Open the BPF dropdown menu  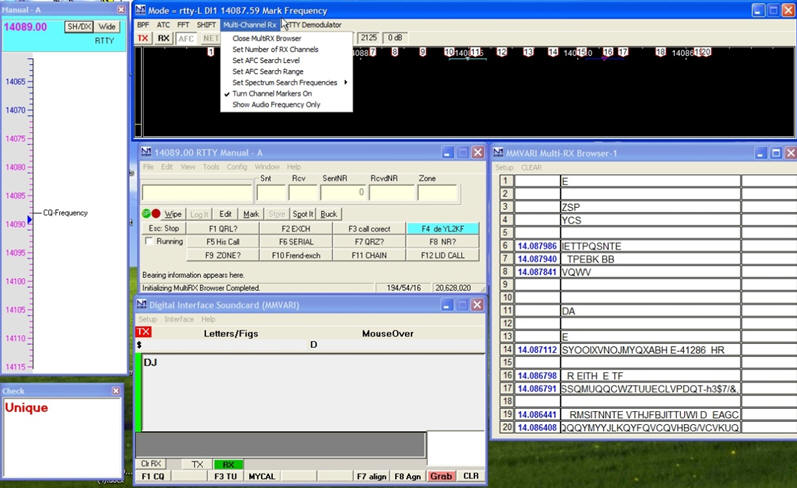click(x=143, y=24)
